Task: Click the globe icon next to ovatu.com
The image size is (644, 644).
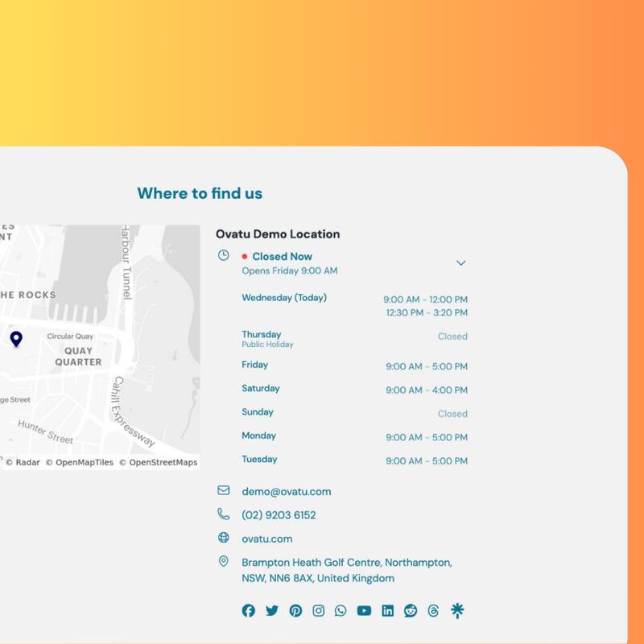Action: click(x=223, y=539)
